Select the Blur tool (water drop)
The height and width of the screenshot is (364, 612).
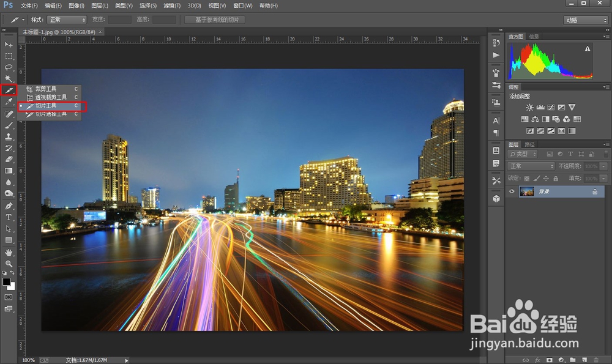point(9,182)
